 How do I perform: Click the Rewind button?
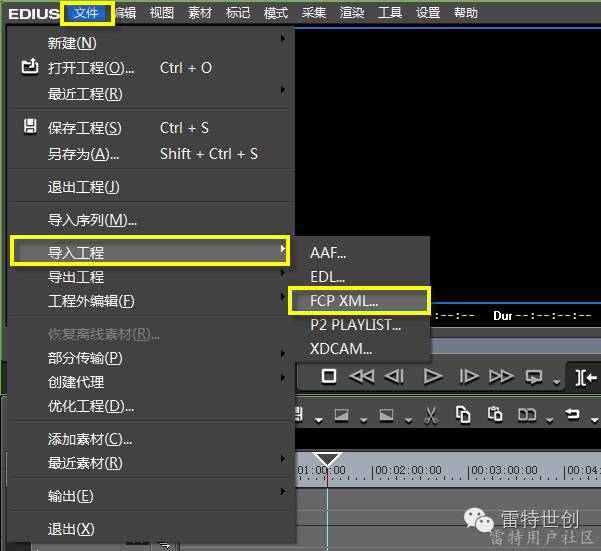point(361,376)
